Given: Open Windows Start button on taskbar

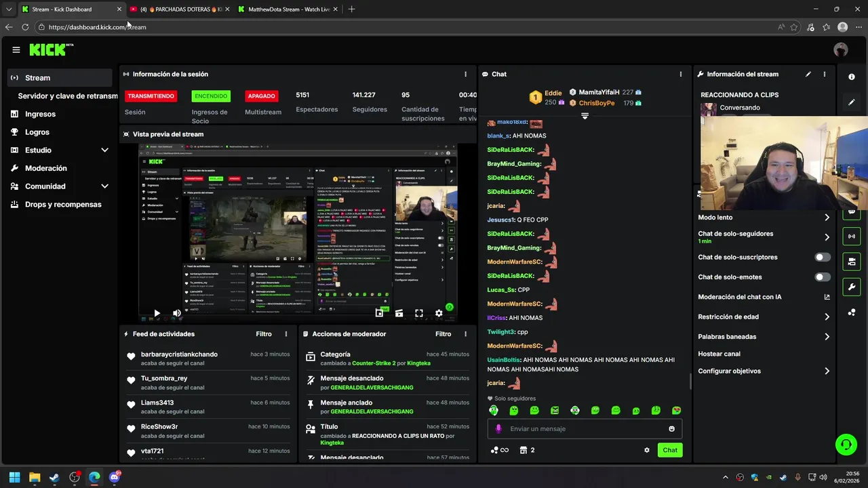Looking at the screenshot, I should tap(14, 477).
